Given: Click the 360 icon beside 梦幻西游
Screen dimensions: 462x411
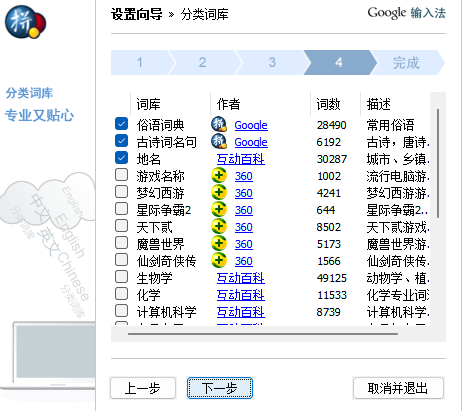Looking at the screenshot, I should point(219,192).
